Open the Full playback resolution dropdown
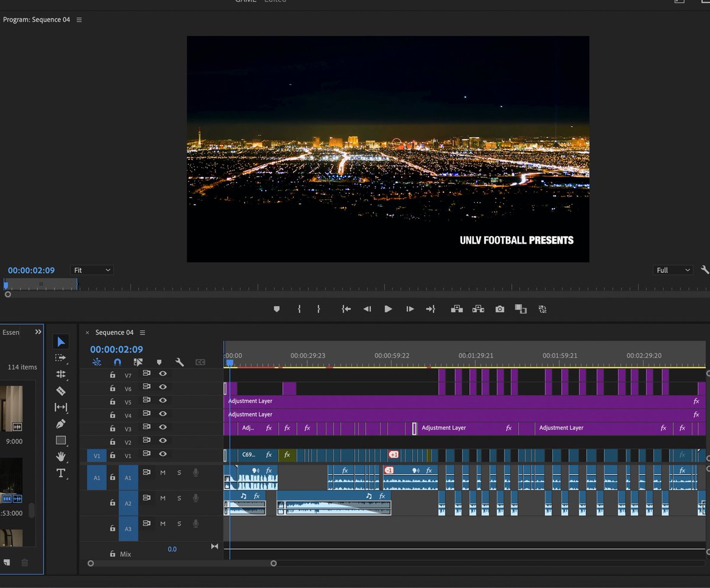This screenshot has height=588, width=710. point(673,270)
